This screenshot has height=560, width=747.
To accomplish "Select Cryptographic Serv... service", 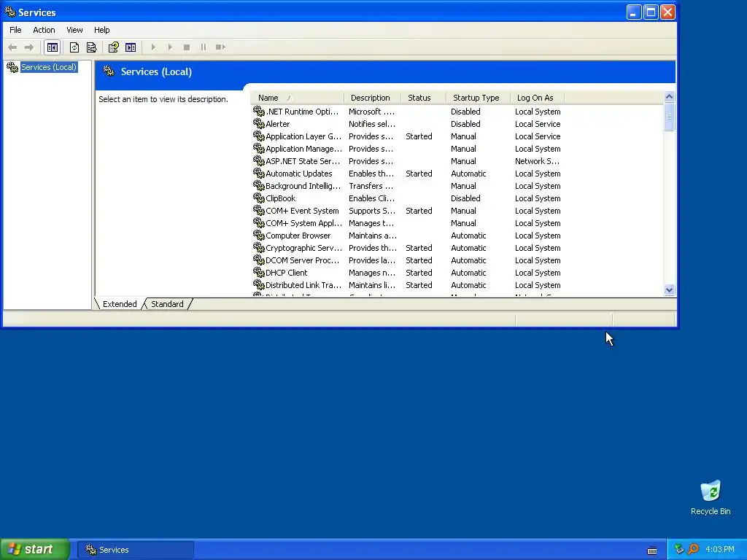I will click(x=303, y=248).
